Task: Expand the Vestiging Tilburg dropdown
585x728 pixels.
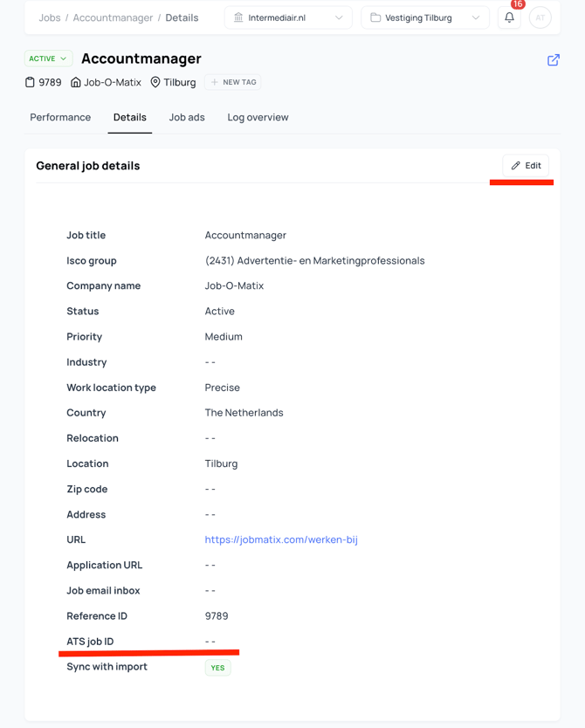Action: click(x=475, y=17)
